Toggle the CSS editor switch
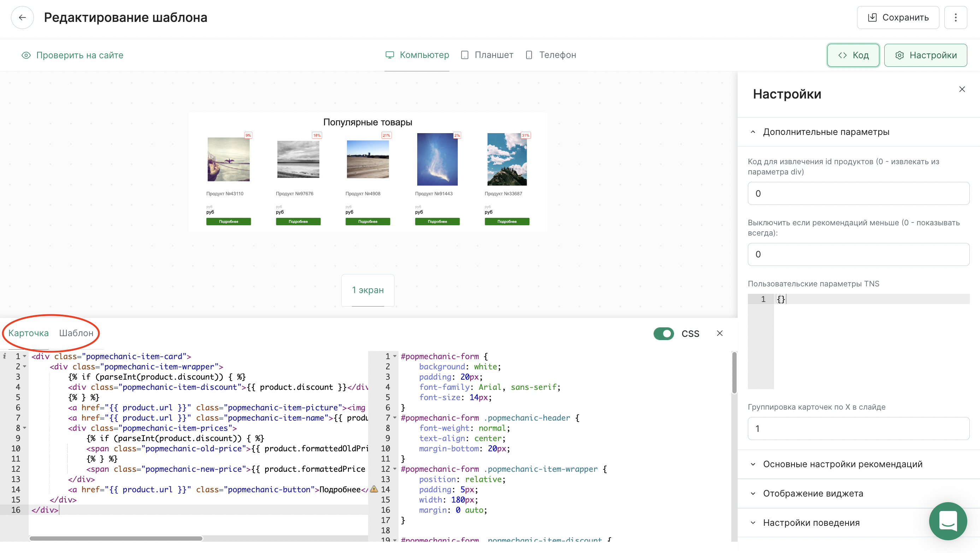The width and height of the screenshot is (980, 553). (663, 334)
